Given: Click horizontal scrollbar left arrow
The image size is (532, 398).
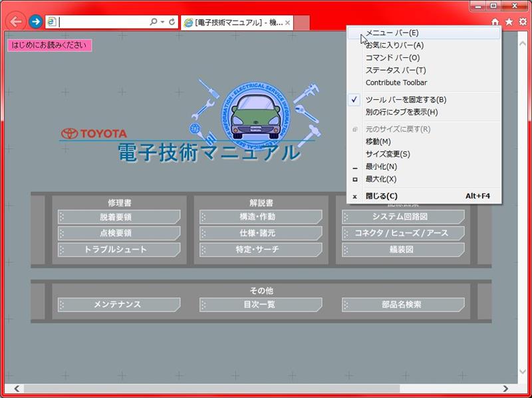Looking at the screenshot, I should pyautogui.click(x=16, y=389).
